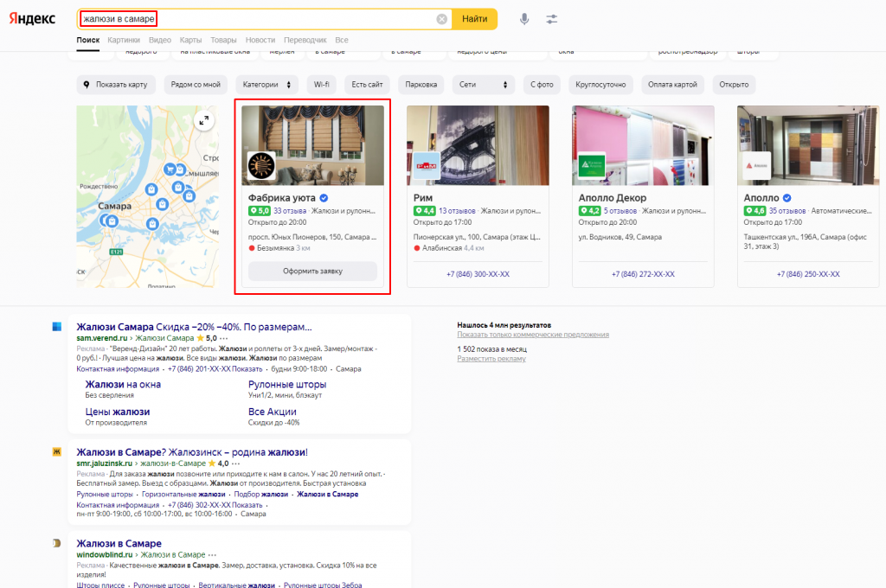Click the Самара map preview
This screenshot has height=588, width=886.
click(147, 196)
